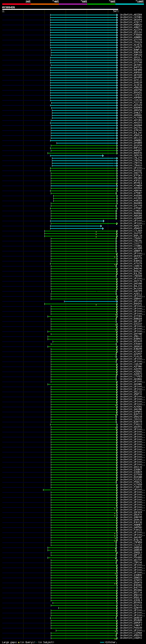Click the orange ~40% identity legend segment
This screenshot has width=146, height=644.
[x=45, y=4]
